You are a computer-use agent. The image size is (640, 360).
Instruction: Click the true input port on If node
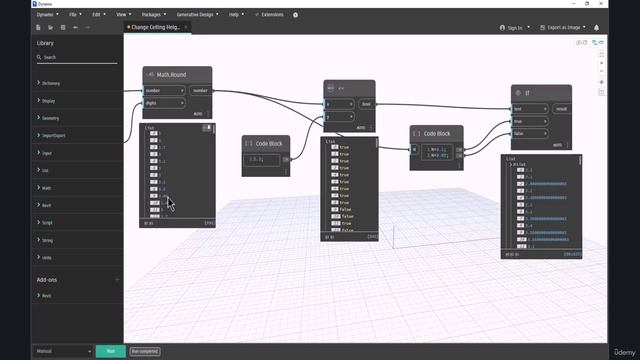pyautogui.click(x=529, y=121)
